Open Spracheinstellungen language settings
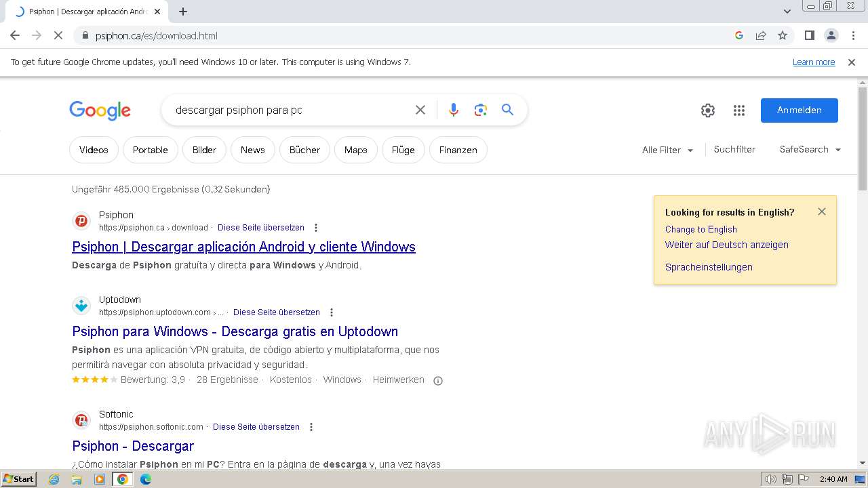This screenshot has width=868, height=488. click(709, 267)
